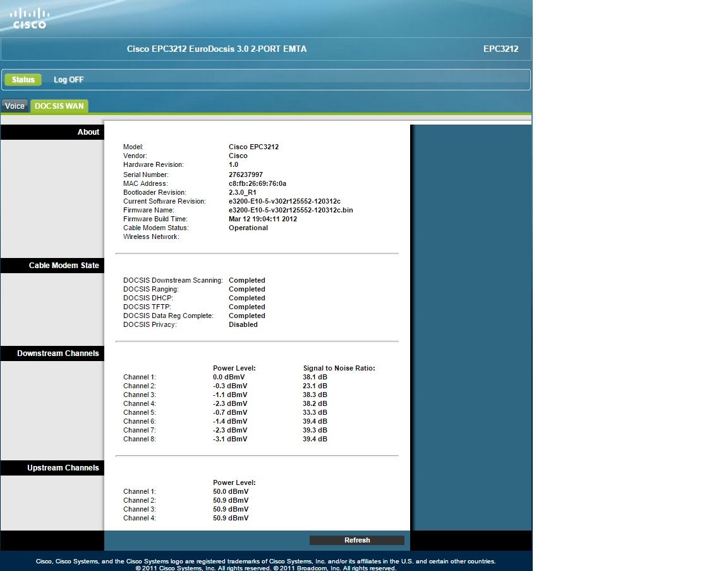Click the Wireless Network label
The width and height of the screenshot is (728, 571).
point(151,236)
